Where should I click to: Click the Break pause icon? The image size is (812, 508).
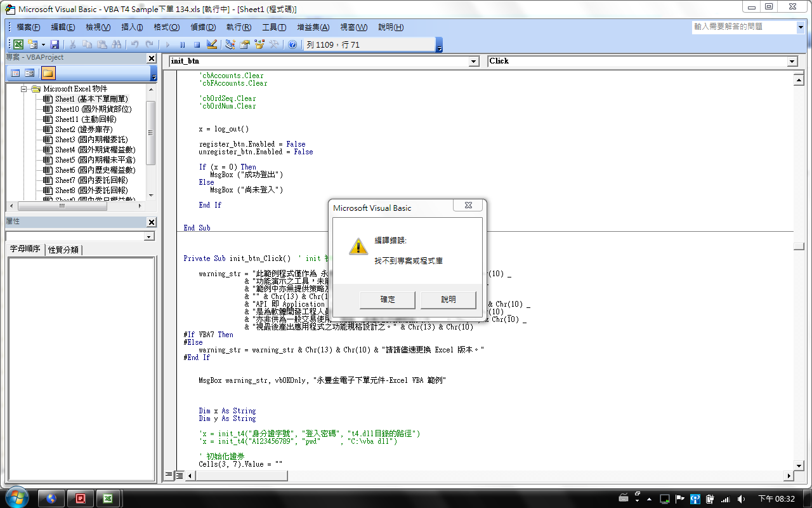[182, 44]
